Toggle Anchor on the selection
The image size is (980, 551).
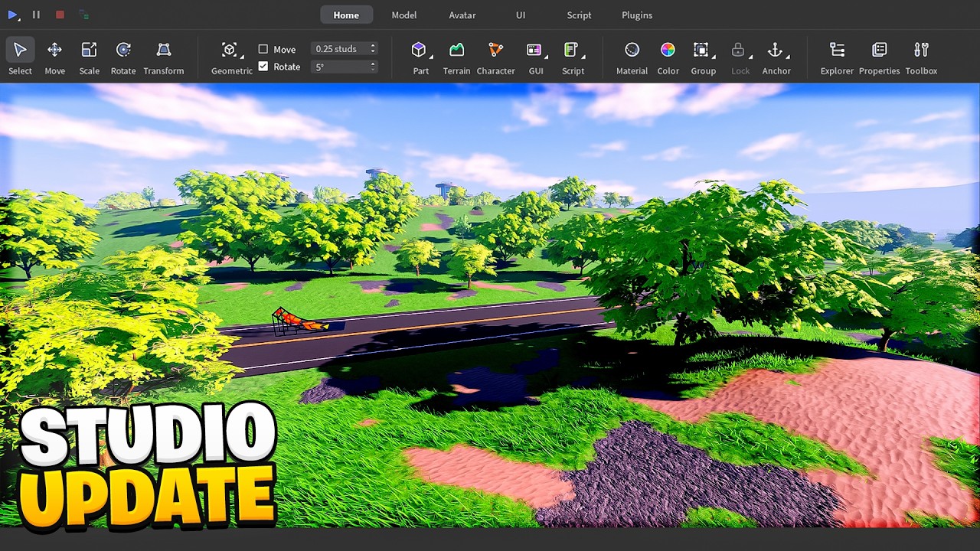coord(775,50)
